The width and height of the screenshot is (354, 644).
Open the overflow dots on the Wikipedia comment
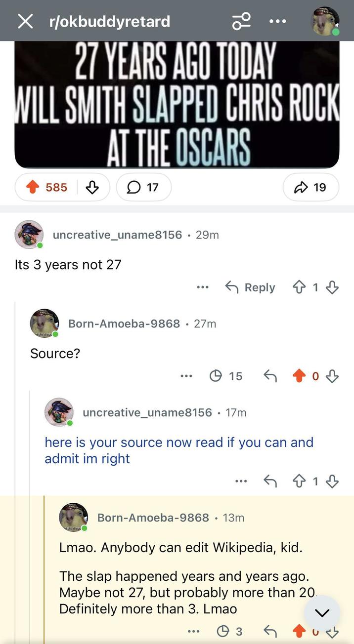click(x=194, y=631)
